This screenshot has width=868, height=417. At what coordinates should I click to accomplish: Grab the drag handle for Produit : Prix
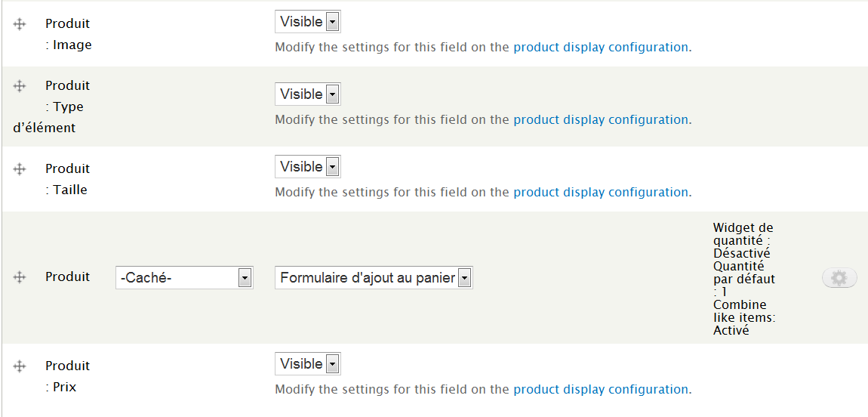click(20, 366)
